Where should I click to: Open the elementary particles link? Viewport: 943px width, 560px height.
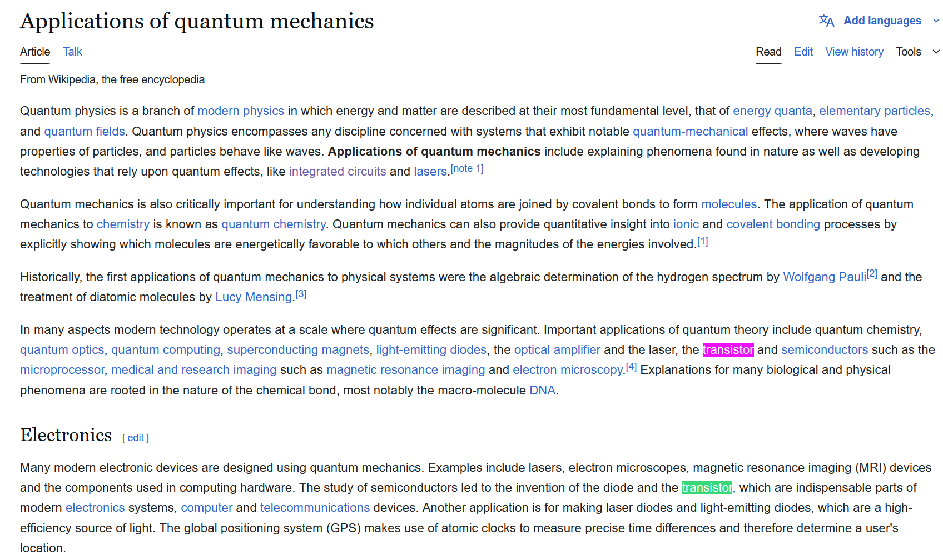(875, 111)
